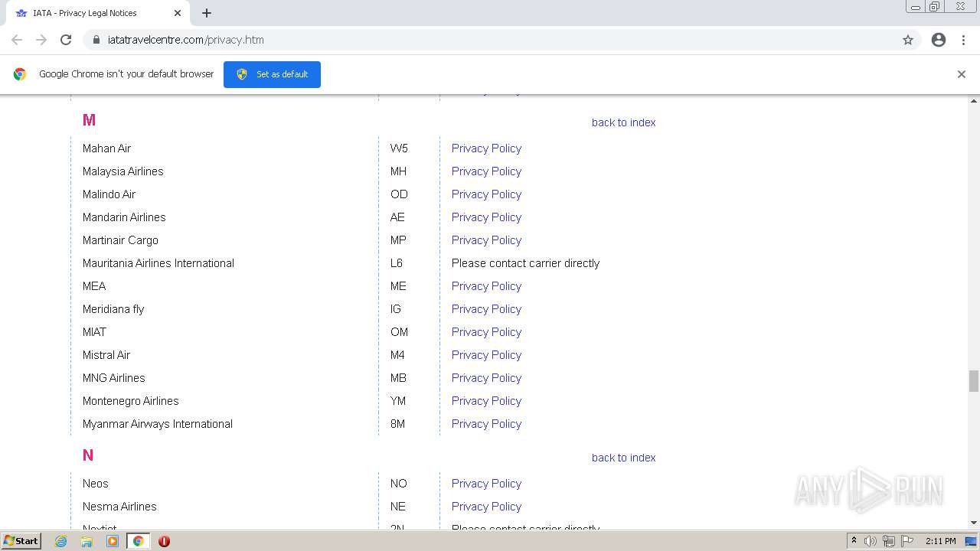Open Windows Start menu
Screen dimensions: 980x551
pos(21,541)
